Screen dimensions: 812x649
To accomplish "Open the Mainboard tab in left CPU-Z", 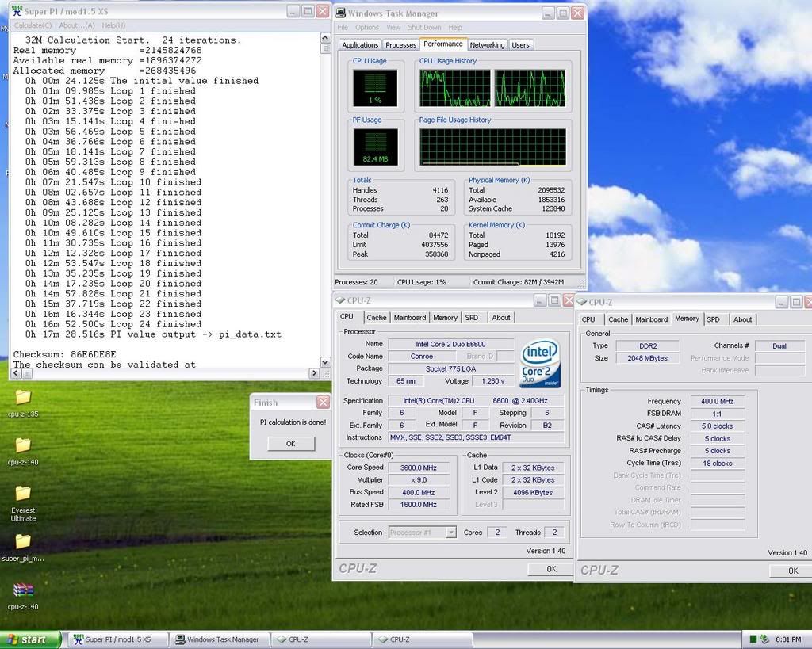I will tap(409, 318).
